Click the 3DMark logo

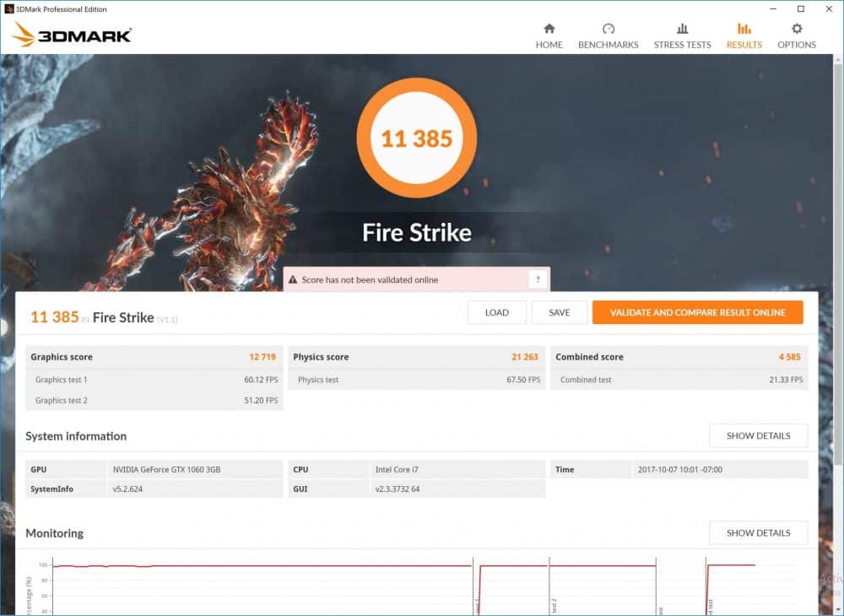(x=72, y=35)
